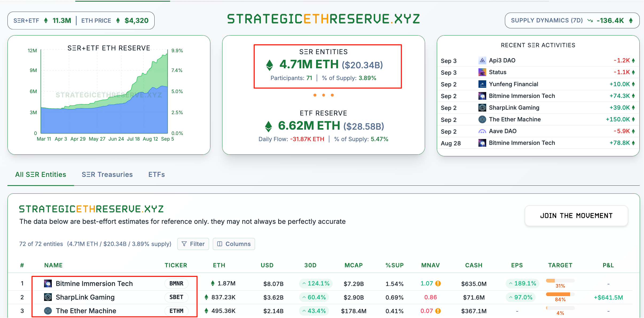Image resolution: width=644 pixels, height=318 pixels.
Task: Click the Bitmine Immersion Tech logo in table row 1
Action: (x=48, y=284)
